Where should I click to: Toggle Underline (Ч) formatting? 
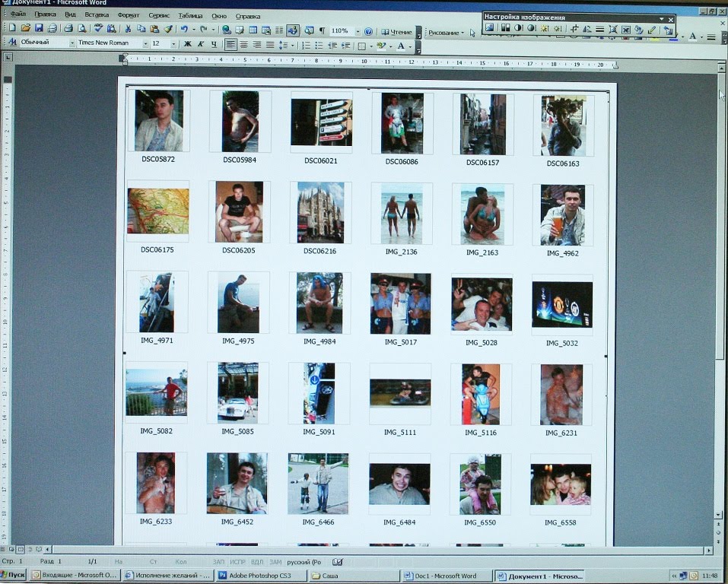click(x=214, y=44)
